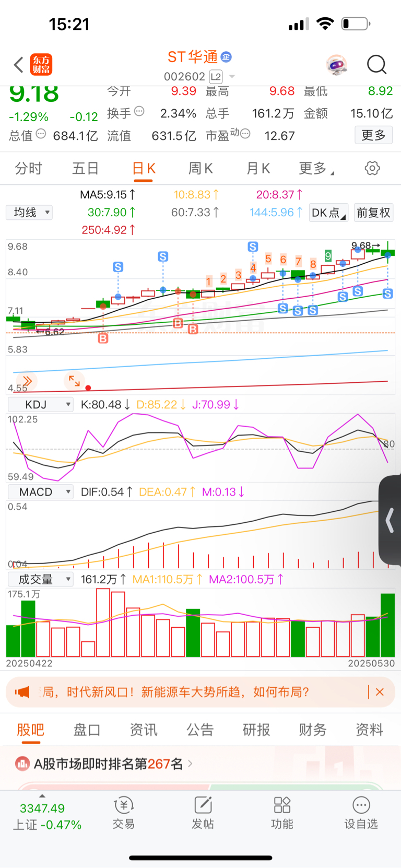401x868 pixels.
Task: Open the 东方财富 logo icon
Action: 41,65
